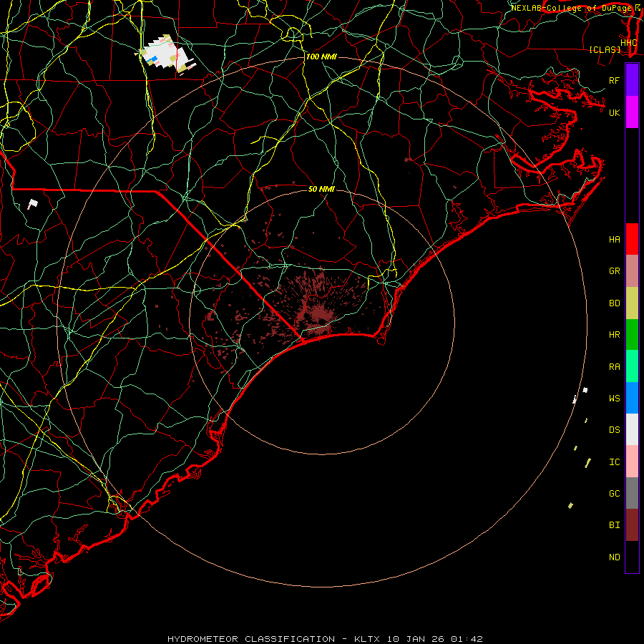Click the black ND legend color swatch

click(x=632, y=557)
